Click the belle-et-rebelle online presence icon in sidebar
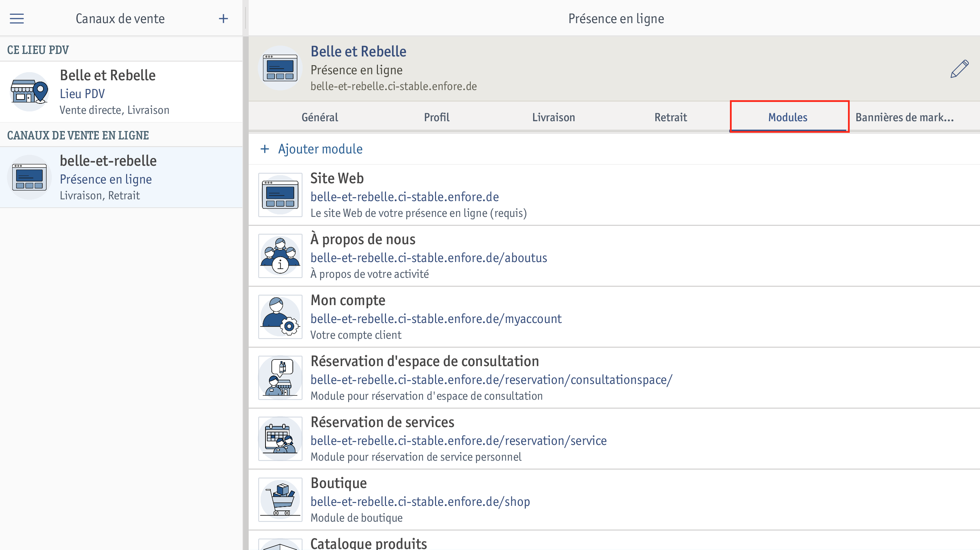This screenshot has width=980, height=550. click(29, 177)
